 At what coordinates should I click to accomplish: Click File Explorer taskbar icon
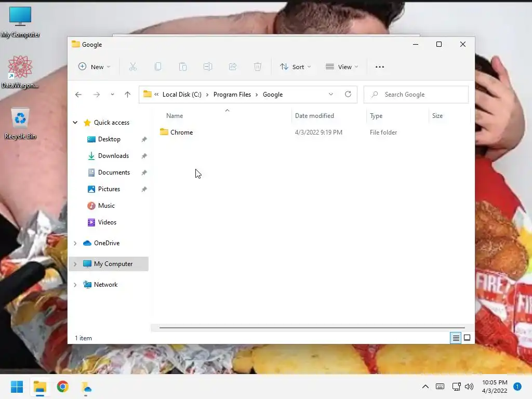click(x=40, y=387)
